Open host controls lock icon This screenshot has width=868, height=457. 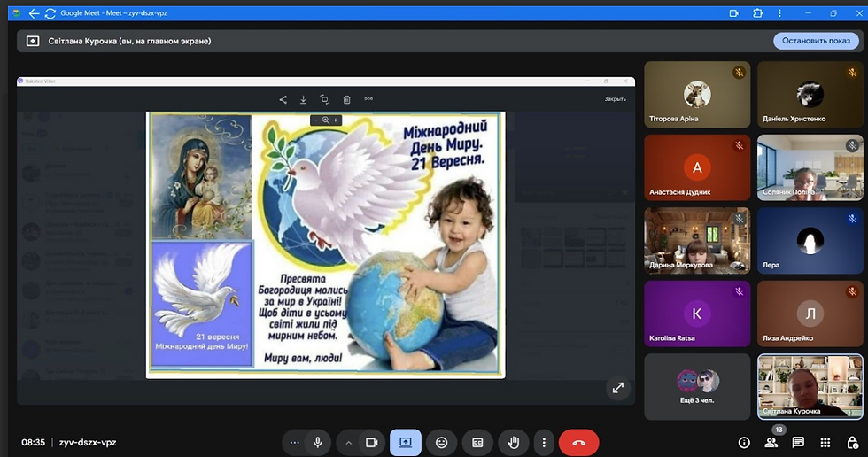852,443
